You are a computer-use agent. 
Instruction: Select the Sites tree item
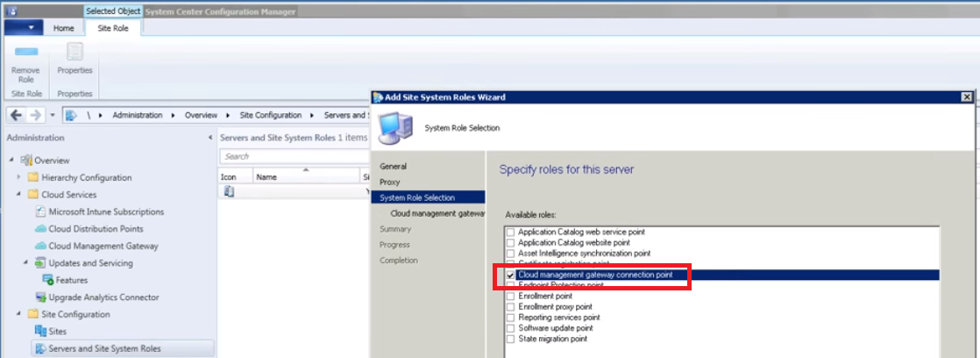click(58, 332)
